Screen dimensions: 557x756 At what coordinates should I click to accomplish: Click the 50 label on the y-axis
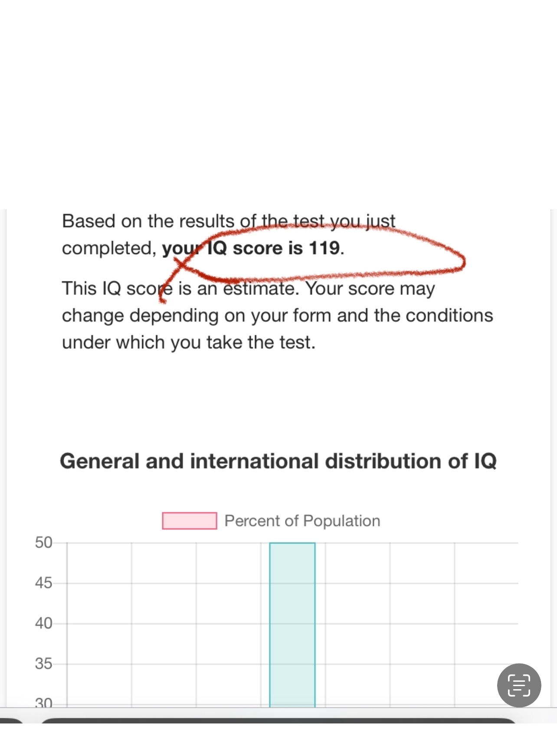pos(43,542)
